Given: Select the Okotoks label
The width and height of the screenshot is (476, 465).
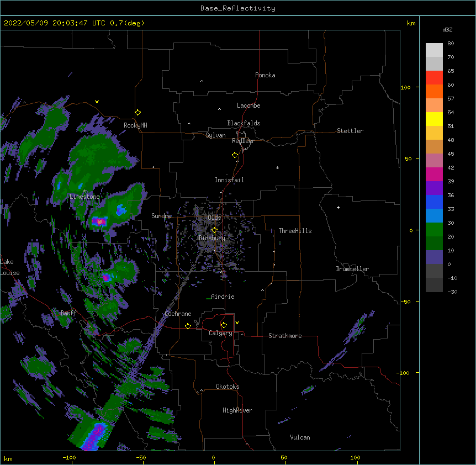Looking at the screenshot, I should pos(228,387).
